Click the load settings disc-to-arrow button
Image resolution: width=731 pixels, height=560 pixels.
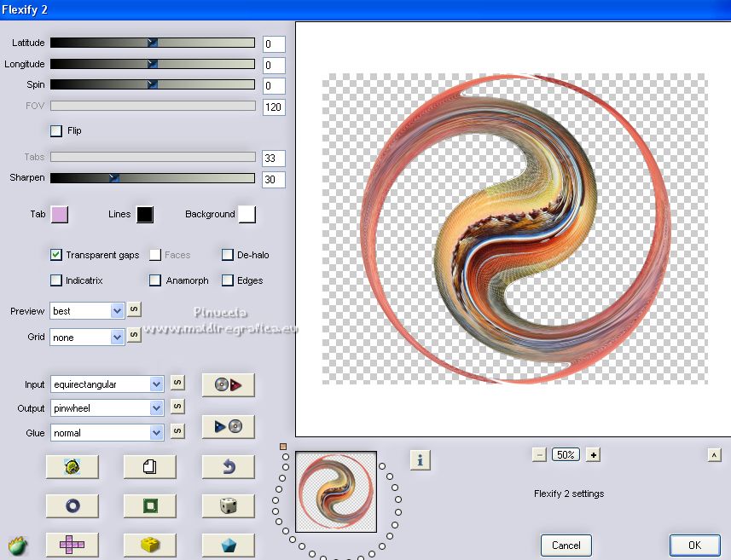(228, 384)
